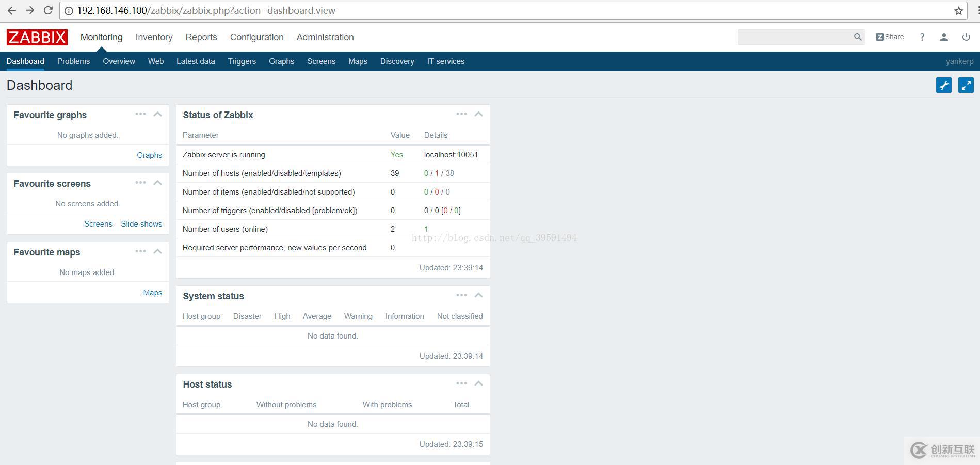Open the user profile icon
980x465 pixels.
[x=943, y=37]
